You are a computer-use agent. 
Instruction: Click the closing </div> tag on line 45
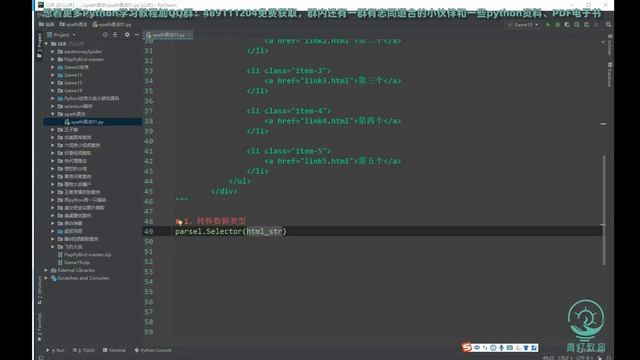pos(224,191)
